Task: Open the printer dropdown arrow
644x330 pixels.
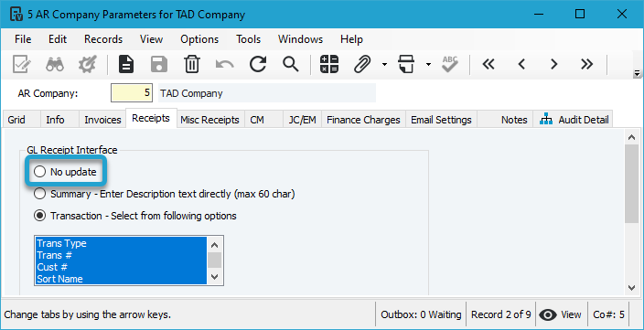Action: coord(428,64)
